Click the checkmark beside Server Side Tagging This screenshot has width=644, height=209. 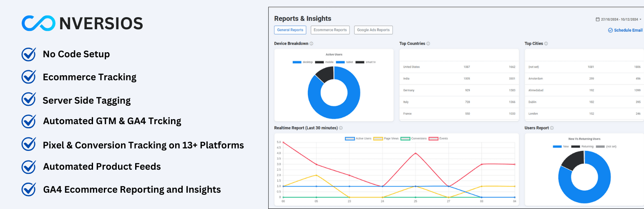coord(29,99)
